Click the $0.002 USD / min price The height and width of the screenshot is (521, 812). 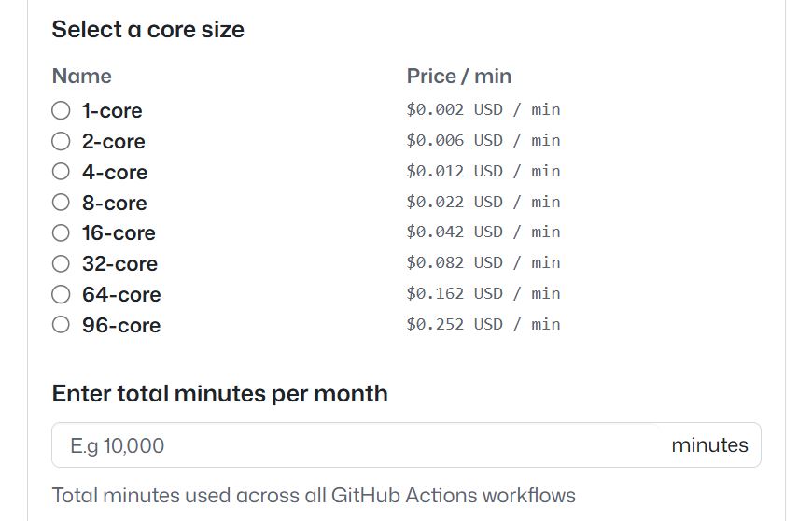coord(483,109)
